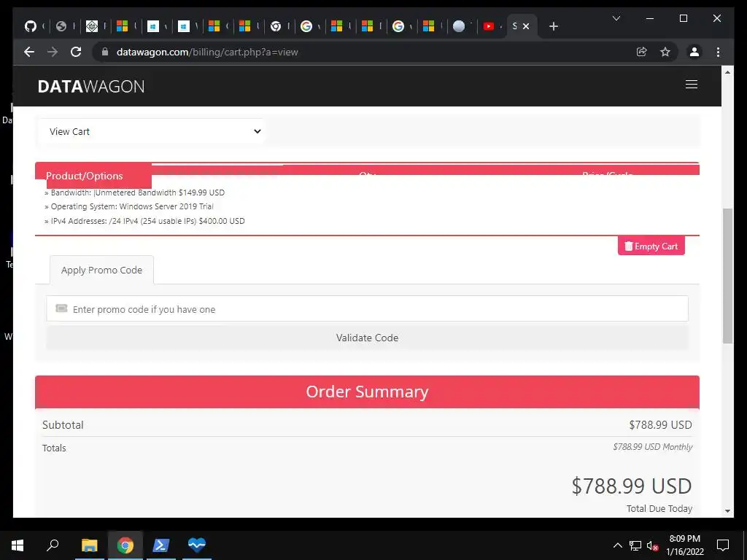The width and height of the screenshot is (747, 560).
Task: Click the scrollbar up arrow
Action: (x=727, y=72)
